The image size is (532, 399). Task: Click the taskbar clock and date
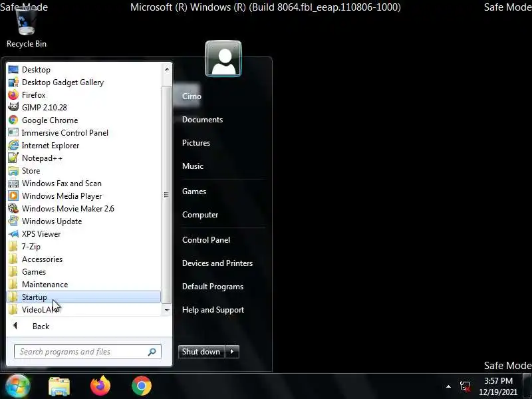point(498,386)
